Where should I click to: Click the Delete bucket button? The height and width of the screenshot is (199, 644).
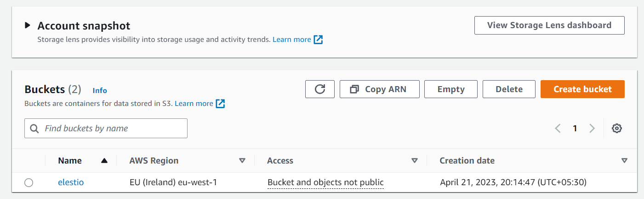click(x=509, y=89)
